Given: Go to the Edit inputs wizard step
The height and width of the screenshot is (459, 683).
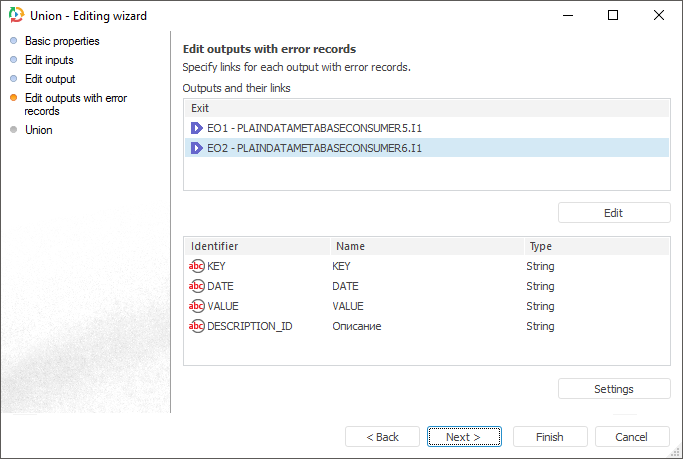Looking at the screenshot, I should pyautogui.click(x=49, y=60).
